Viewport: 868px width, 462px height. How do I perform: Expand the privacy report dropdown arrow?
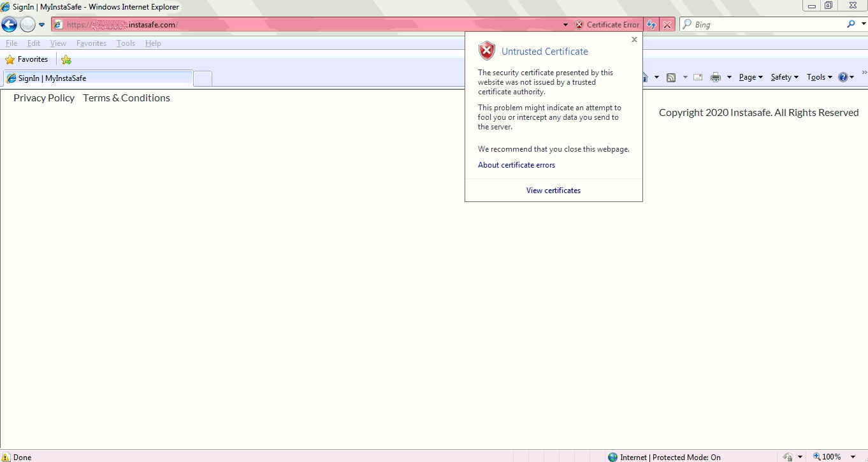click(800, 457)
